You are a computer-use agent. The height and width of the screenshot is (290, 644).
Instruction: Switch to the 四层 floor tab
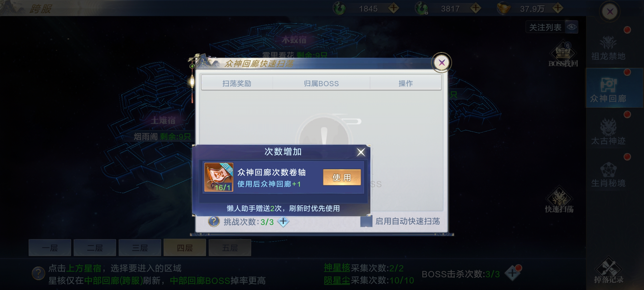pos(185,248)
